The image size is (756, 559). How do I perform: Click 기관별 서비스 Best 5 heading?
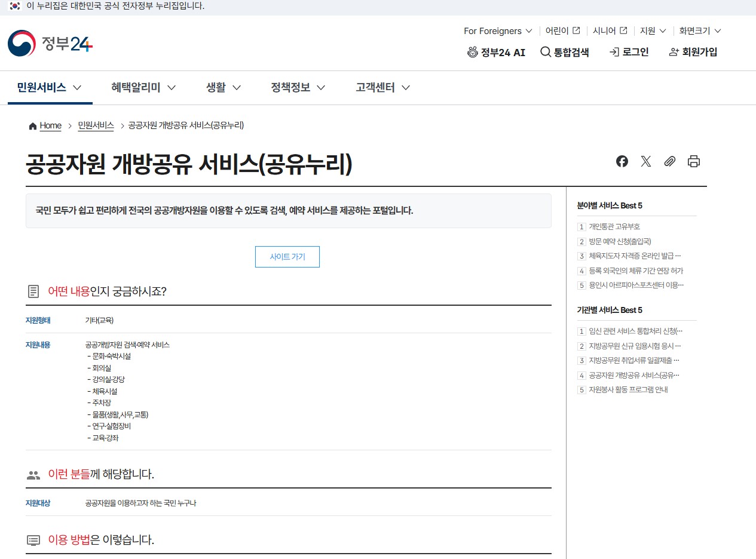610,310
